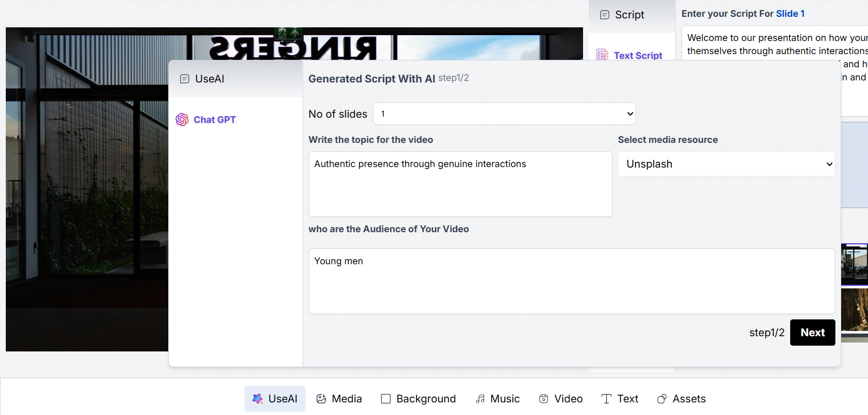Select the Text Script option
Image resolution: width=868 pixels, height=415 pixels.
coord(638,55)
